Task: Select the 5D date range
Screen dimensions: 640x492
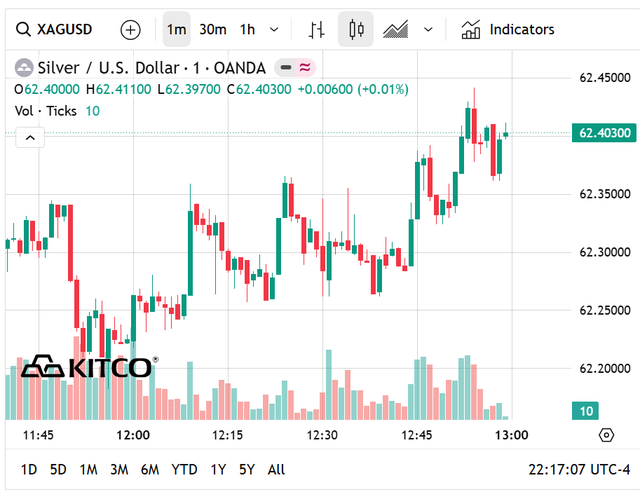Action: 58,470
